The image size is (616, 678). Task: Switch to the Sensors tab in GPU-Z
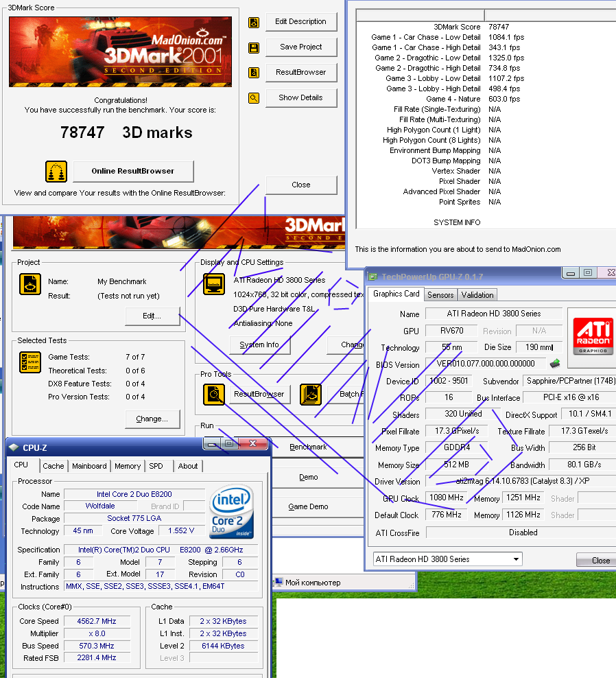point(440,295)
